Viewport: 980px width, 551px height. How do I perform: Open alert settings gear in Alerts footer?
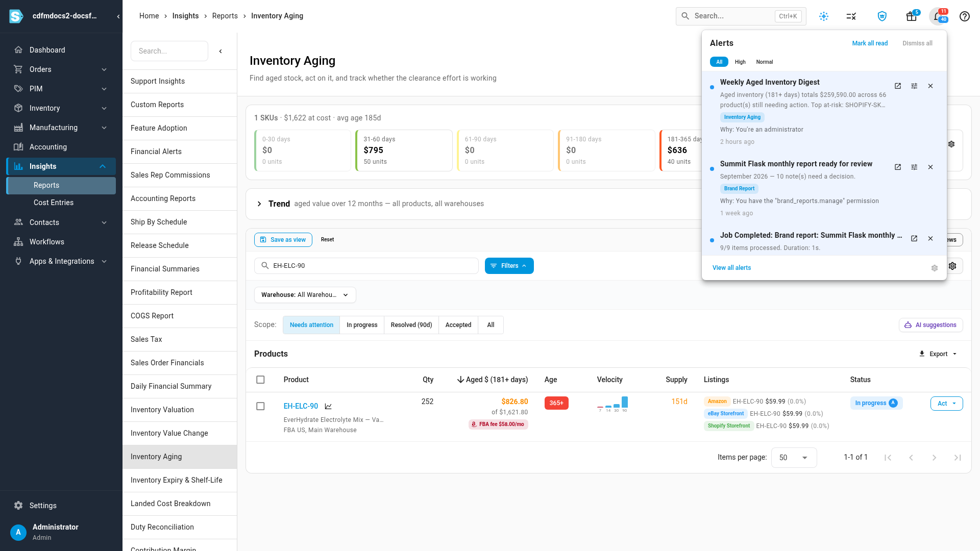pyautogui.click(x=935, y=268)
